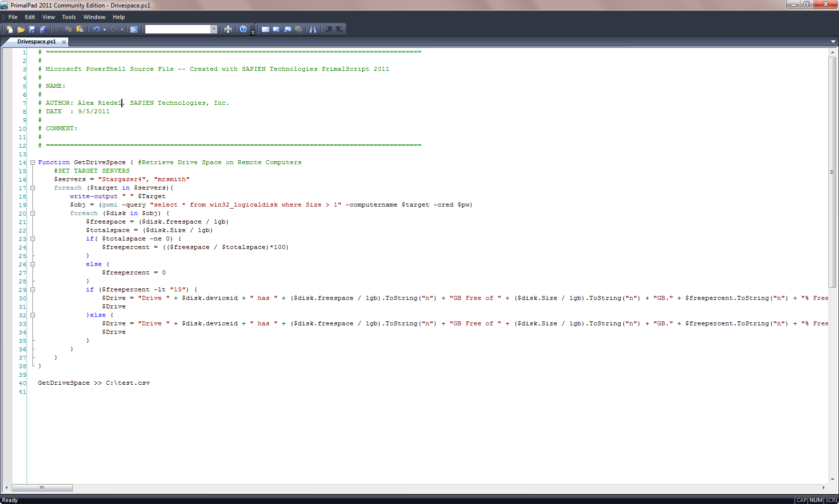Print the script using the printer icon
The width and height of the screenshot is (839, 504).
tap(227, 29)
